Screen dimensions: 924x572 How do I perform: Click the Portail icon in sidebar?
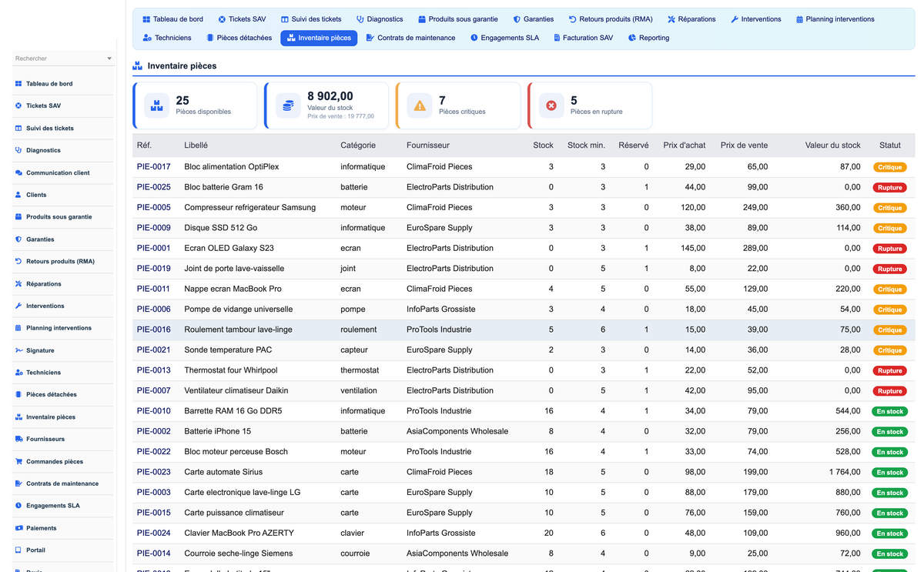coord(18,550)
